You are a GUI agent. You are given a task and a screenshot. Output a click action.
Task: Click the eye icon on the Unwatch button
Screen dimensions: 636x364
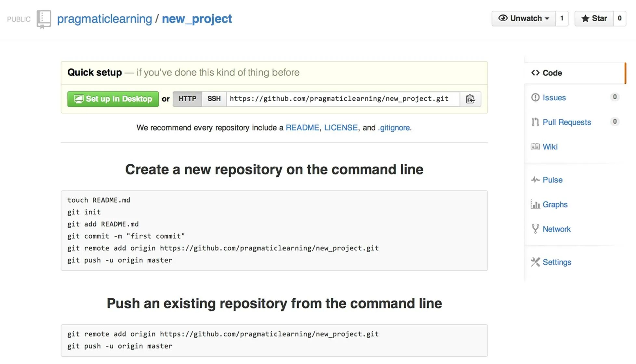coord(503,18)
